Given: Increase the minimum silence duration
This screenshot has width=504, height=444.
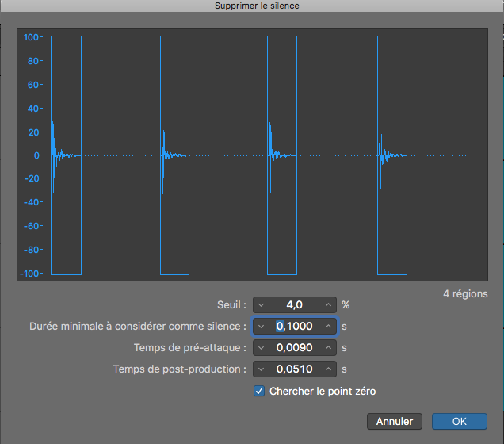Looking at the screenshot, I should [328, 327].
